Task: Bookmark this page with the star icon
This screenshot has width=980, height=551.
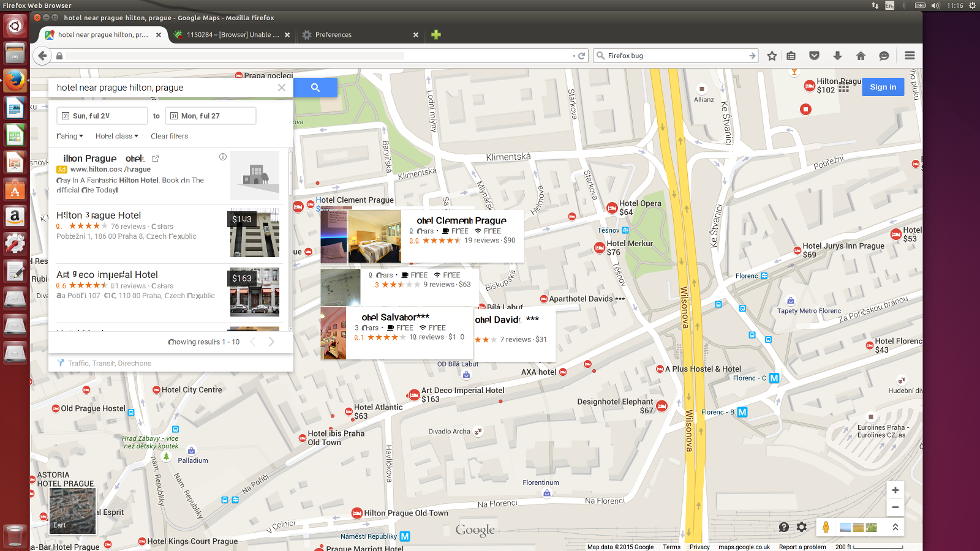Action: (772, 56)
